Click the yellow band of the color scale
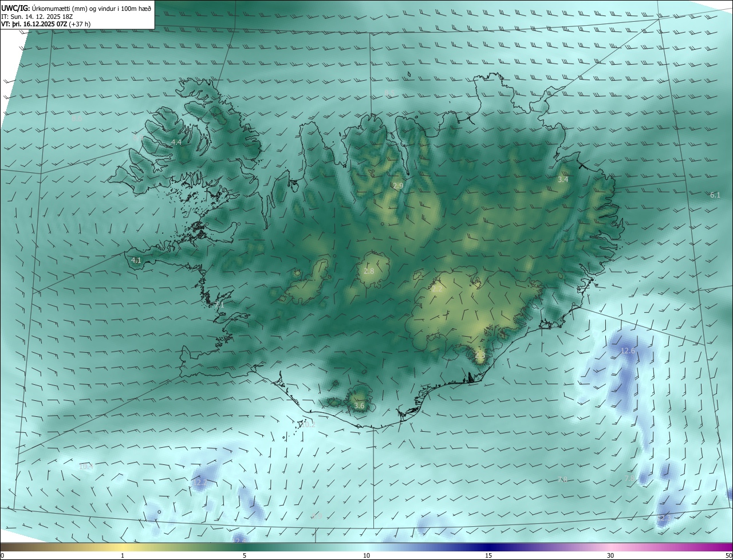This screenshot has height=560, width=733. (x=123, y=547)
